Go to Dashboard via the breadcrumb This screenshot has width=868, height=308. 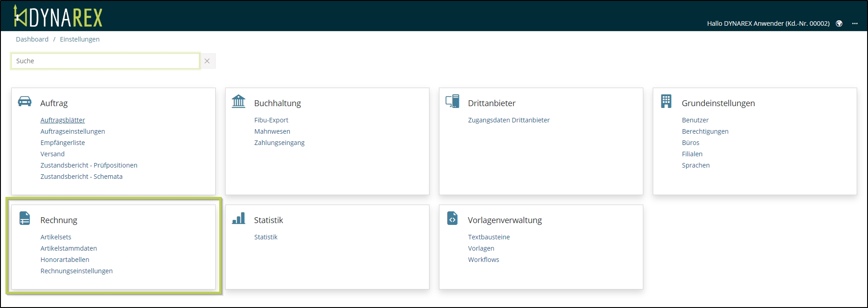pyautogui.click(x=32, y=39)
